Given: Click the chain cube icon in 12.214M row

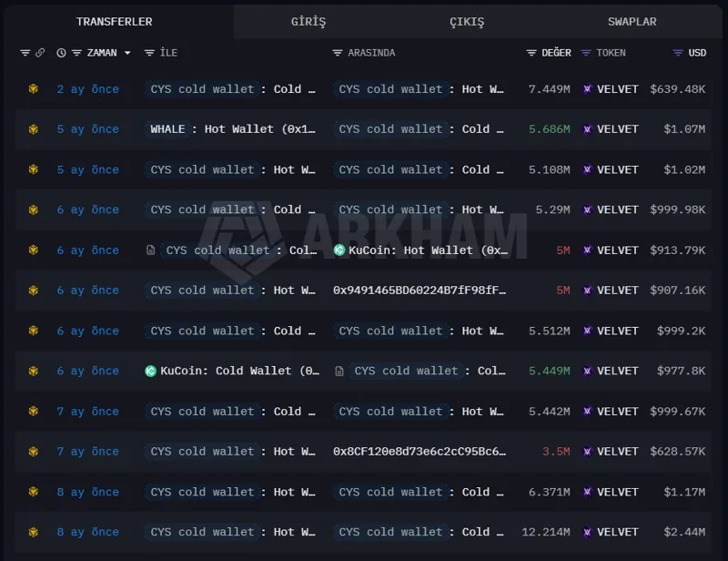Looking at the screenshot, I should 34,532.
